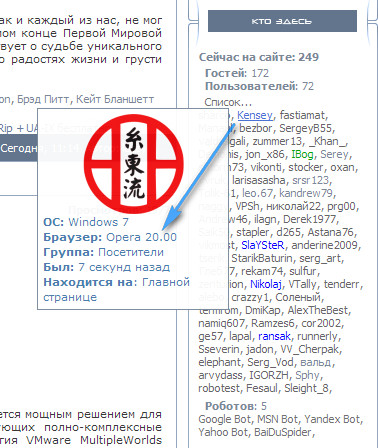This screenshot has width=378, height=448.
Task: Select user cor2002
Action: coord(321,323)
